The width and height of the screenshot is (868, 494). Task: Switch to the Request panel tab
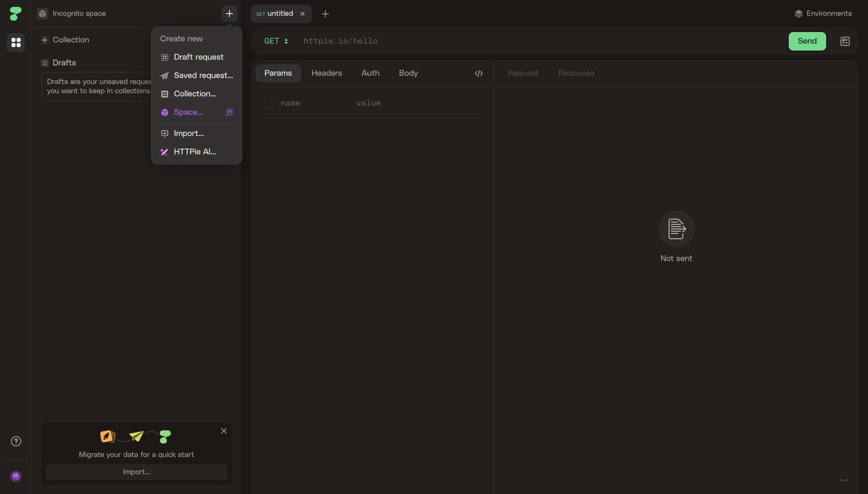coord(523,73)
